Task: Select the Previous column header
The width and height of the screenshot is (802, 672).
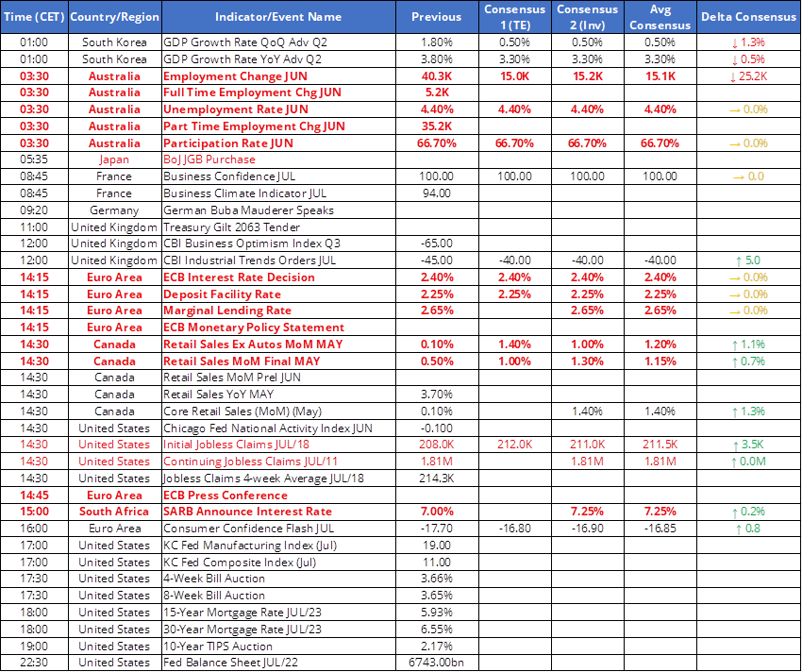Action: point(436,17)
